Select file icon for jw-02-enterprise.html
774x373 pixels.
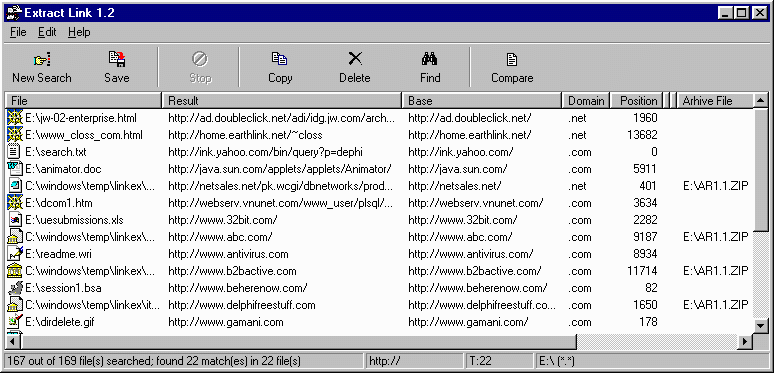tap(15, 118)
